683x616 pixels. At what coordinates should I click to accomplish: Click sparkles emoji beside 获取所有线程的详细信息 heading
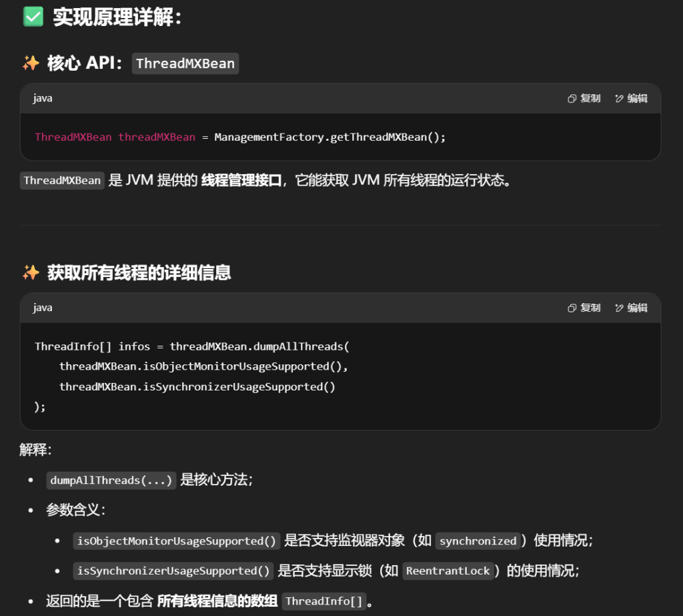coord(31,272)
